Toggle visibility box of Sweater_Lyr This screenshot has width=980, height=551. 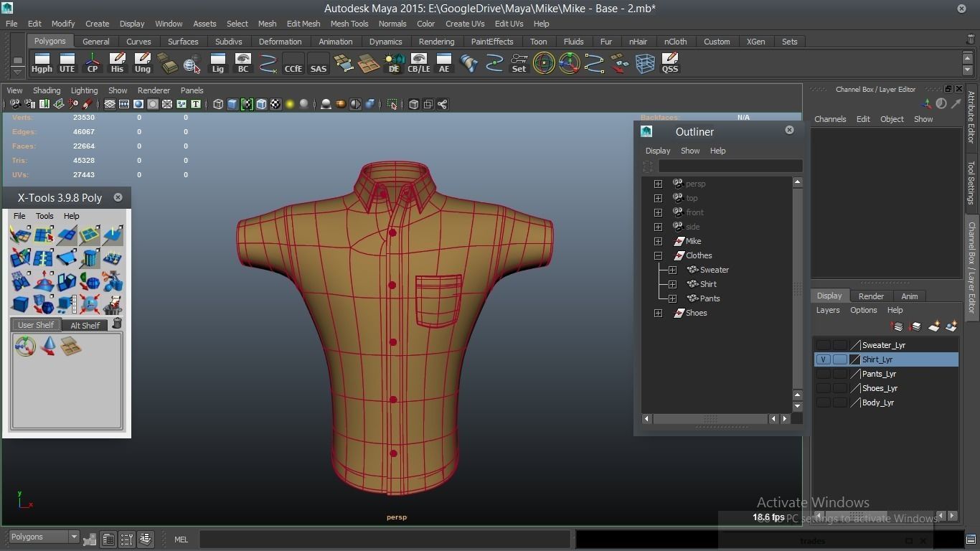(x=824, y=345)
